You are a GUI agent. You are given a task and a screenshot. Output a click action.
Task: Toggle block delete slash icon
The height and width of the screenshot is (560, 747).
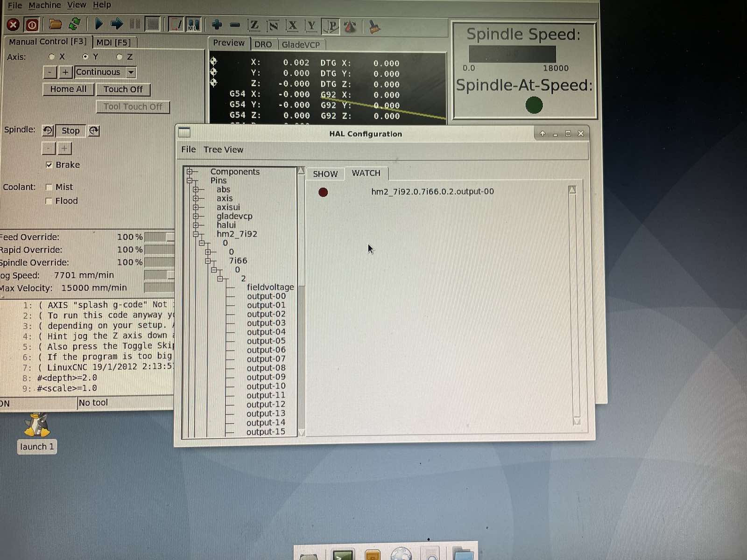[176, 24]
